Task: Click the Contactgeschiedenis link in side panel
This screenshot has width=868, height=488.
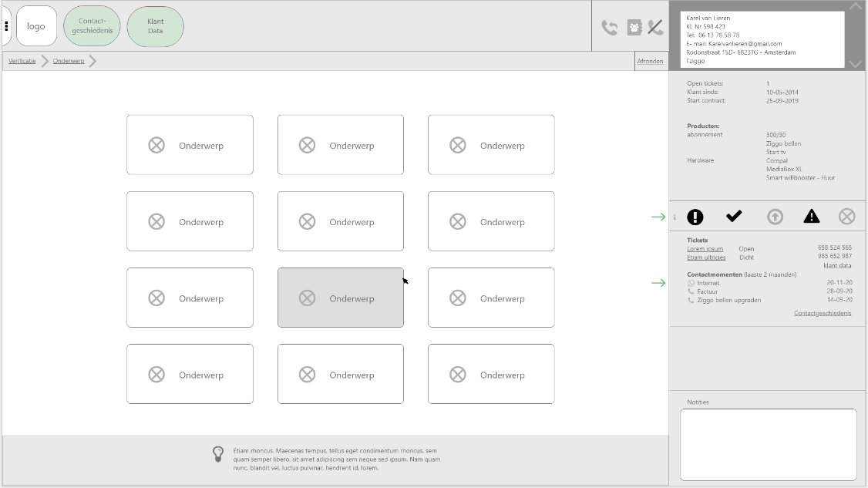Action: [x=822, y=313]
